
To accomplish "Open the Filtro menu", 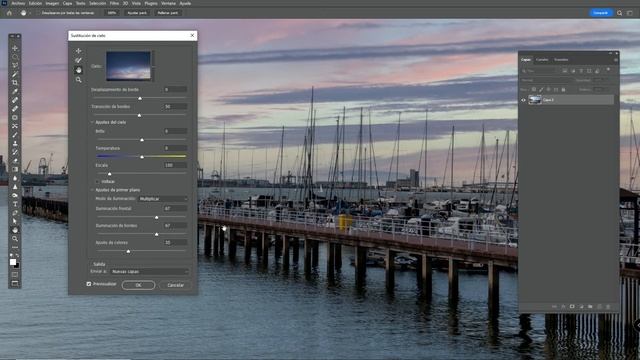I will 114,3.
